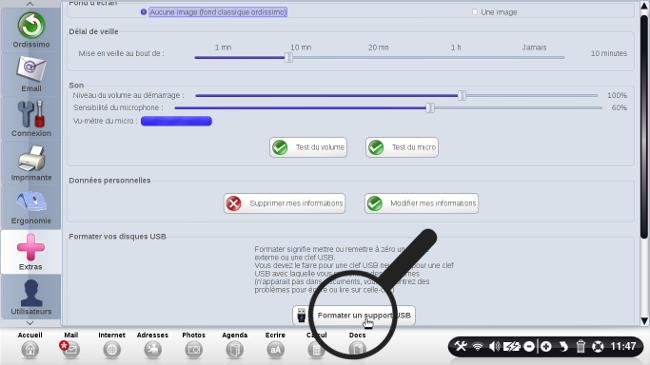
Task: Open the Imprimante printer settings
Action: (31, 163)
